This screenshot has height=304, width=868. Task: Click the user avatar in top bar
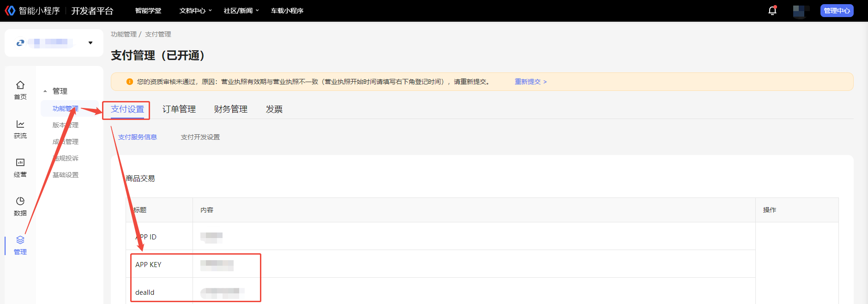(801, 11)
